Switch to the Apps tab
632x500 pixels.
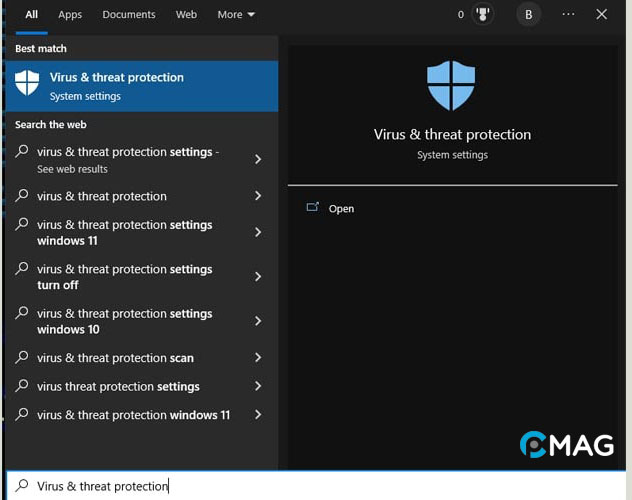pos(70,15)
